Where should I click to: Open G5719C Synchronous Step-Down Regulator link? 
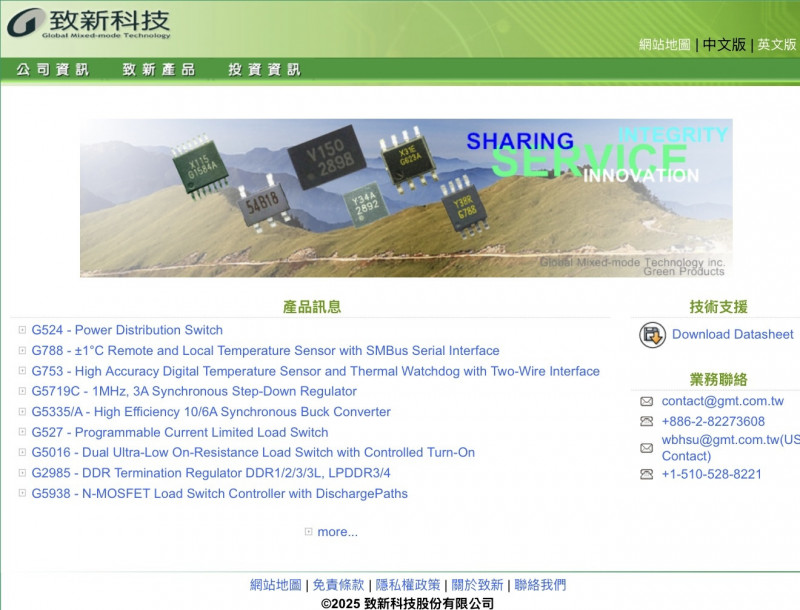(x=194, y=391)
